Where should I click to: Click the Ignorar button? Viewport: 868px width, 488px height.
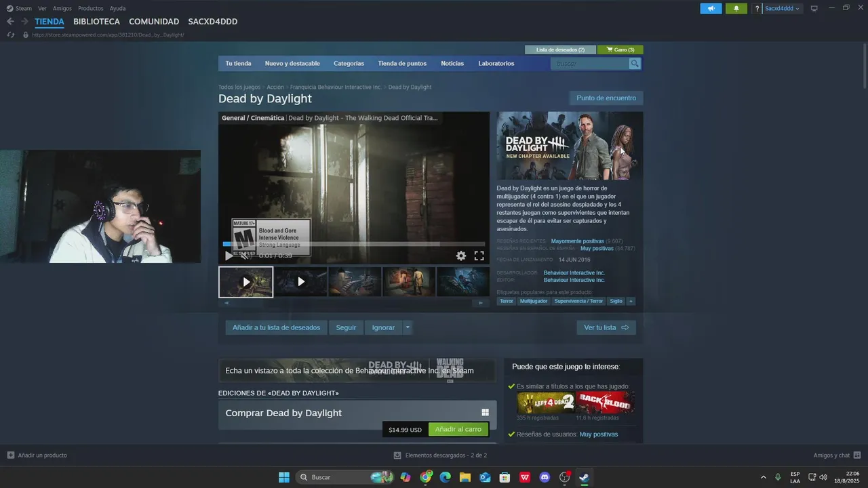tap(383, 327)
